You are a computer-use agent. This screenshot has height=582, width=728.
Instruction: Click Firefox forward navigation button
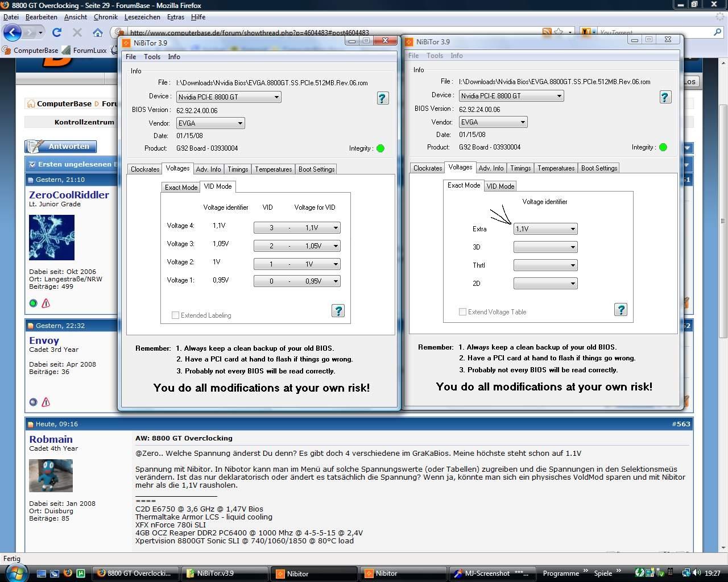31,33
